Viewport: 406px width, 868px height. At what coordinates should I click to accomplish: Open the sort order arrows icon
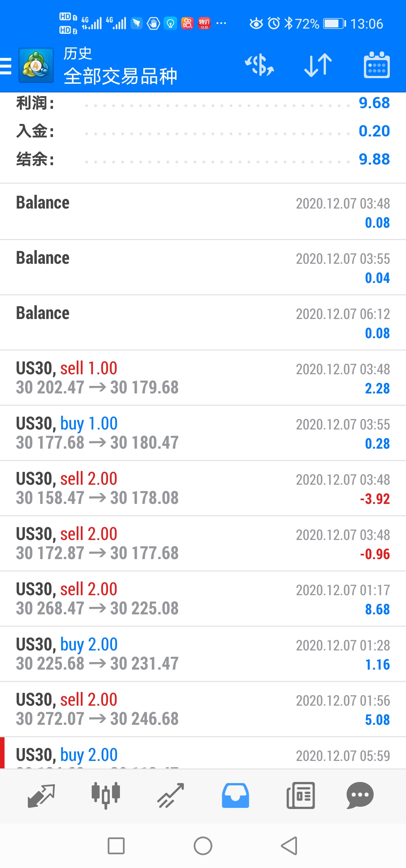pos(318,65)
